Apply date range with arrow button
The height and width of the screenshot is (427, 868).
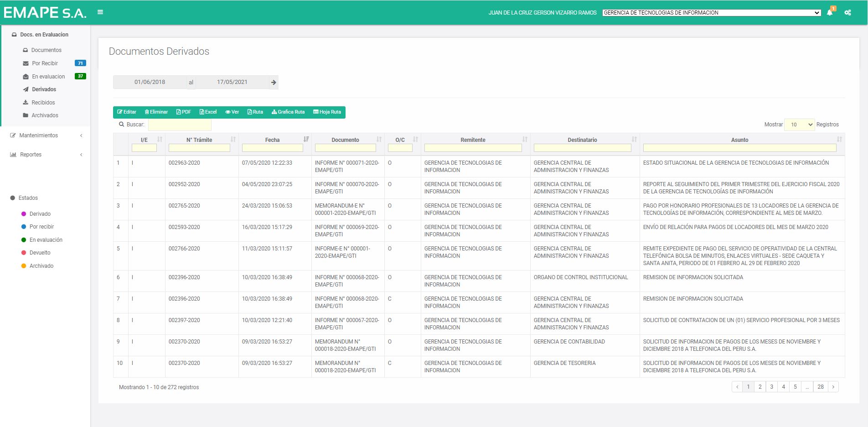274,82
